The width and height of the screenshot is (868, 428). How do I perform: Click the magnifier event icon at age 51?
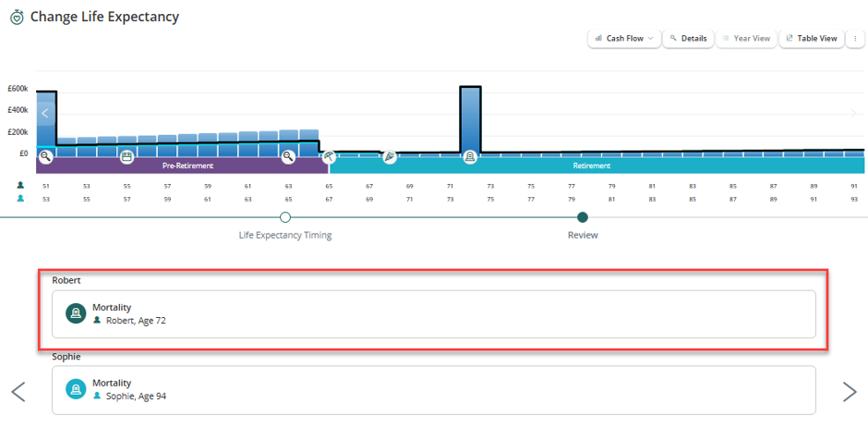click(x=45, y=157)
